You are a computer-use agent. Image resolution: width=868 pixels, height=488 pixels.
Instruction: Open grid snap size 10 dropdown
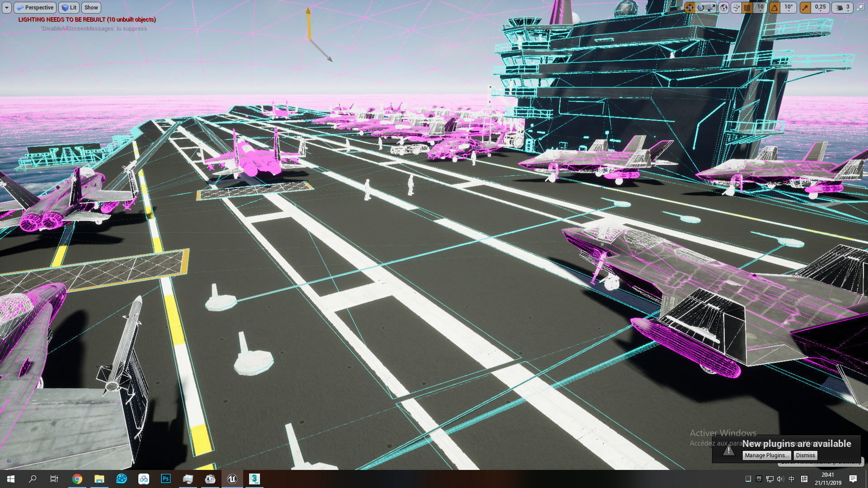(760, 8)
